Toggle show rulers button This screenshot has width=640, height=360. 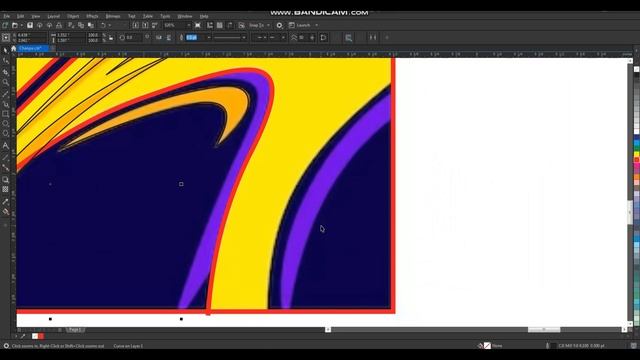210,25
